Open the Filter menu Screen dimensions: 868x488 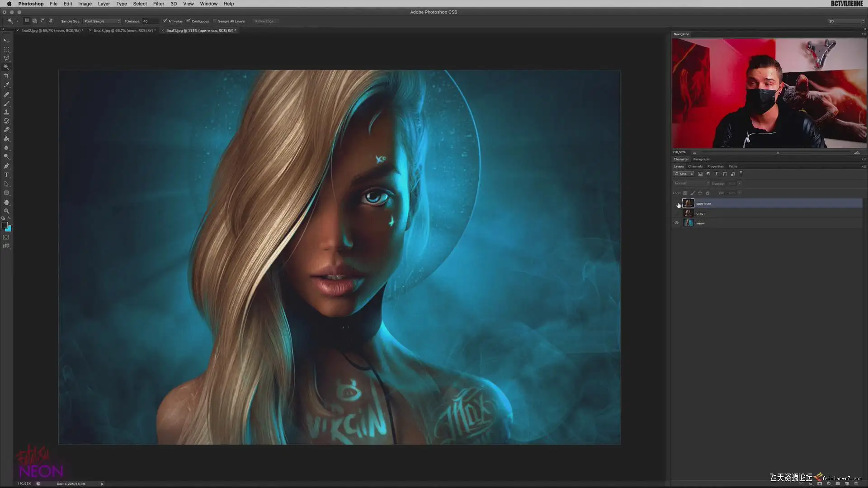pyautogui.click(x=158, y=4)
